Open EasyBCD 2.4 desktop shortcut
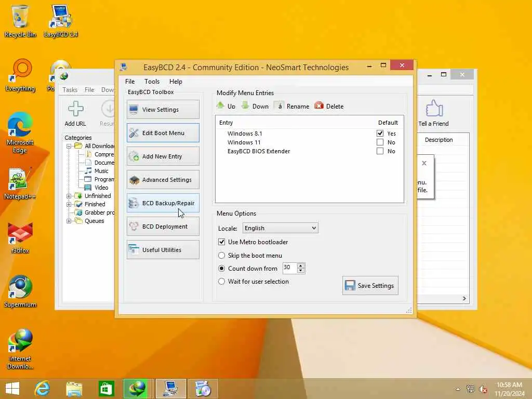 (x=61, y=21)
